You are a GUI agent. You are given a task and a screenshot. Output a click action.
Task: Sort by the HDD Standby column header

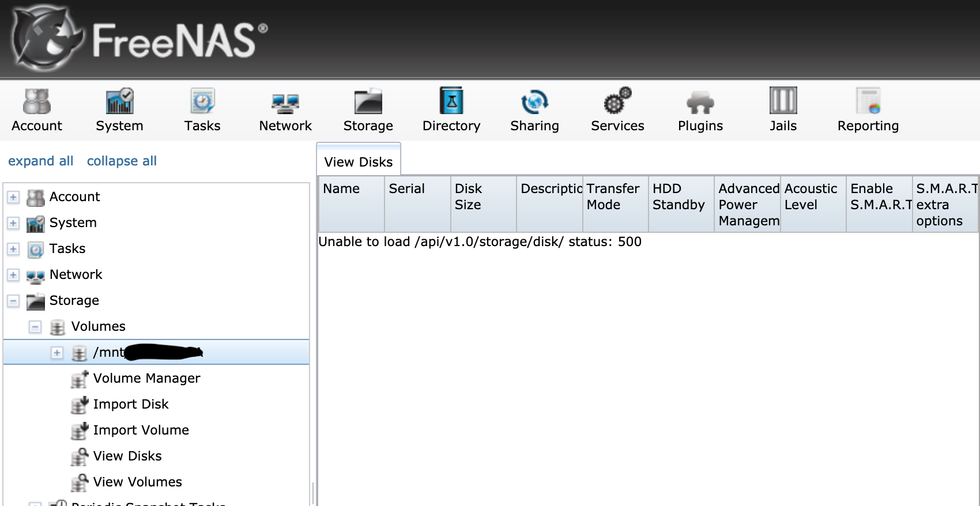click(x=681, y=204)
